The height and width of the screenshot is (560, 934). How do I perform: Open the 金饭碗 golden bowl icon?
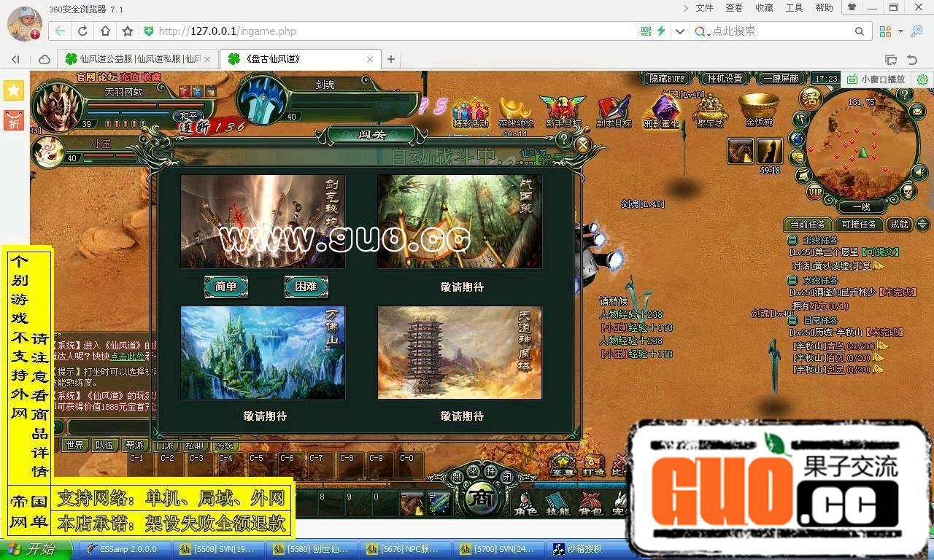[x=759, y=112]
